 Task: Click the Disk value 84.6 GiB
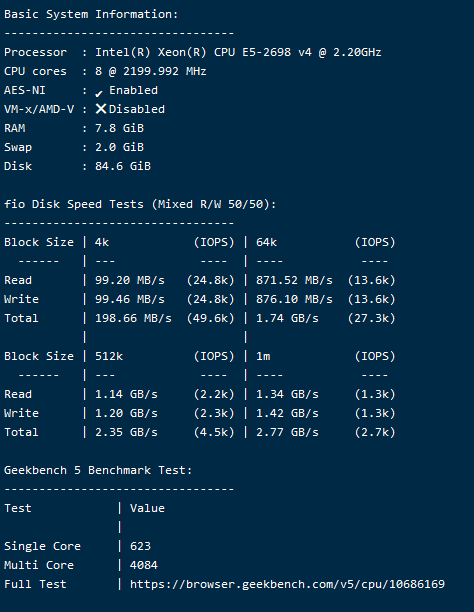click(123, 166)
